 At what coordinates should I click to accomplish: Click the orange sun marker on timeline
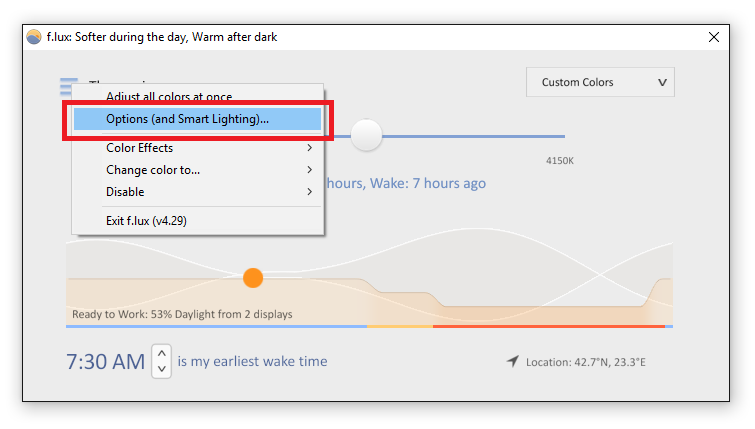pos(253,278)
